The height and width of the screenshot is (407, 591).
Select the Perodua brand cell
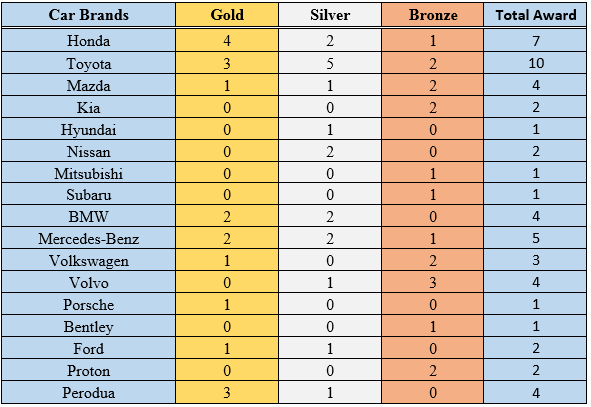tap(89, 392)
